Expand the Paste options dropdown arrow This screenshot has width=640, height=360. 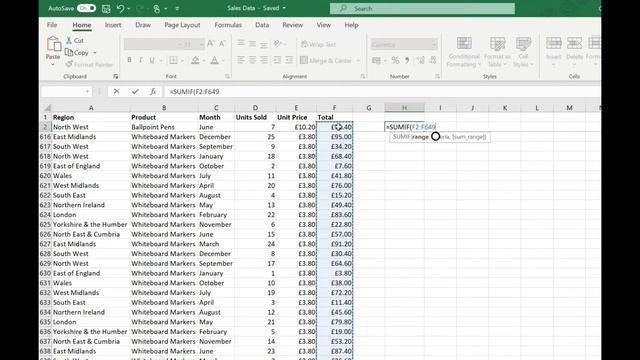53,64
